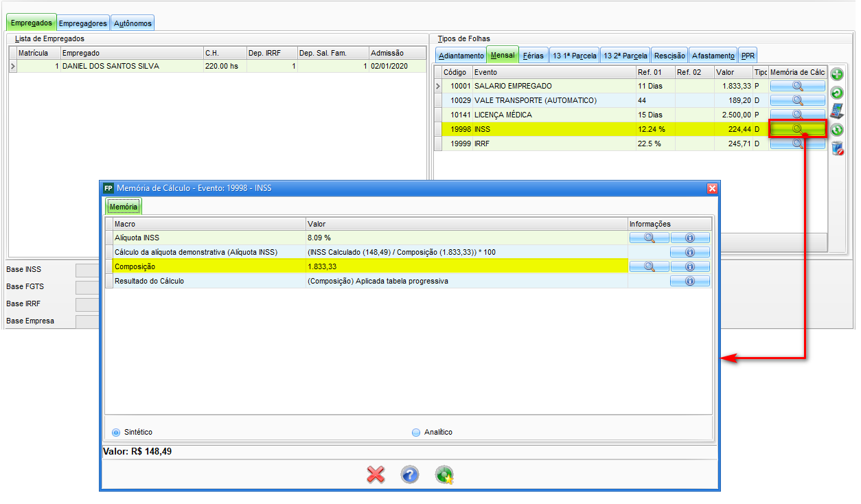Image resolution: width=861 pixels, height=504 pixels.
Task: Click info icon for Resultado do Cálculo row
Action: [690, 281]
